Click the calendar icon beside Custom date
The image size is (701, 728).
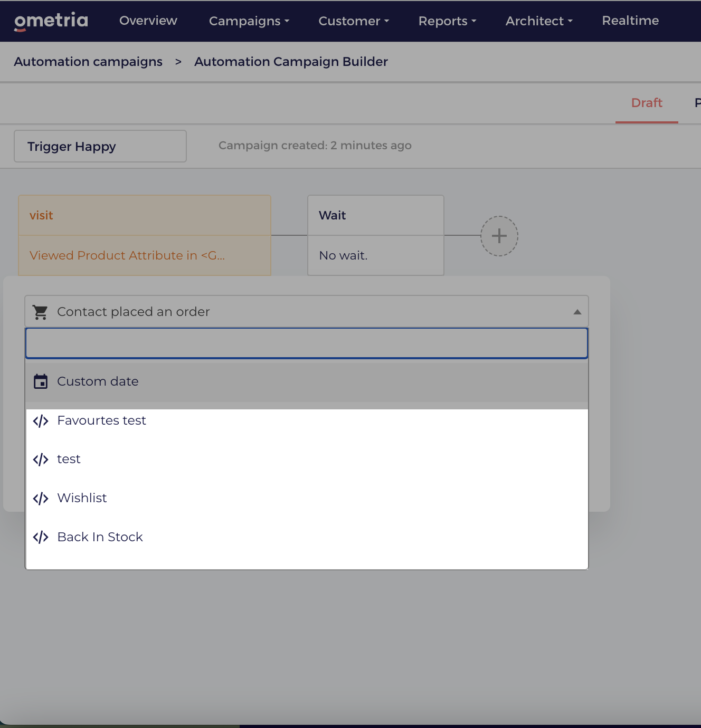coord(41,381)
